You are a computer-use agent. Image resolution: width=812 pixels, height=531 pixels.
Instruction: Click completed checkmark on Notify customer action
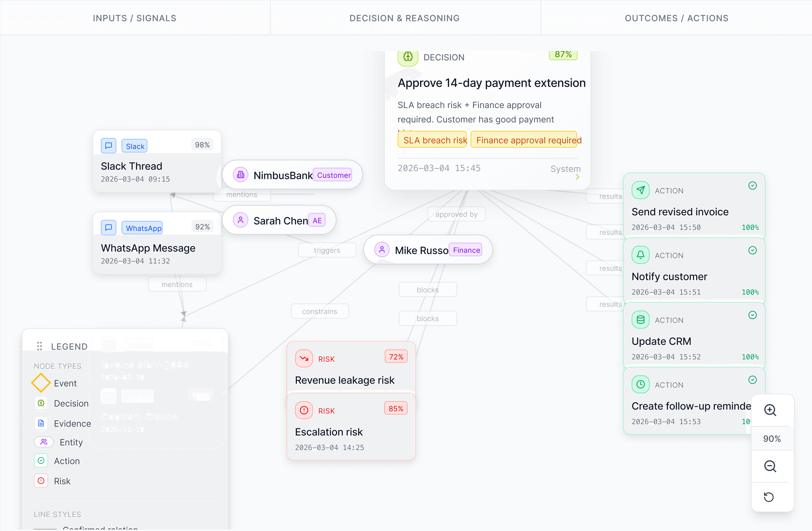click(x=752, y=251)
